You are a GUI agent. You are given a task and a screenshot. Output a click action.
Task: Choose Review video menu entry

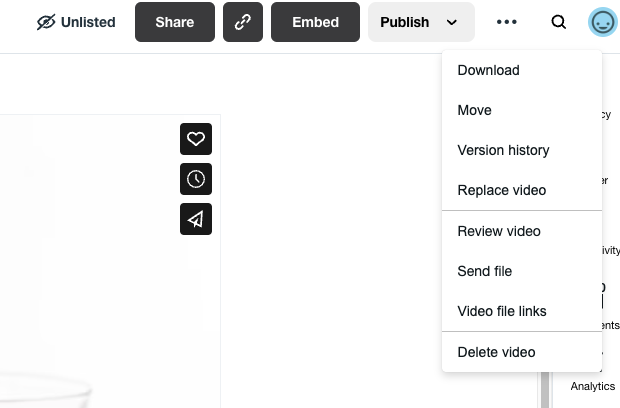[498, 231]
